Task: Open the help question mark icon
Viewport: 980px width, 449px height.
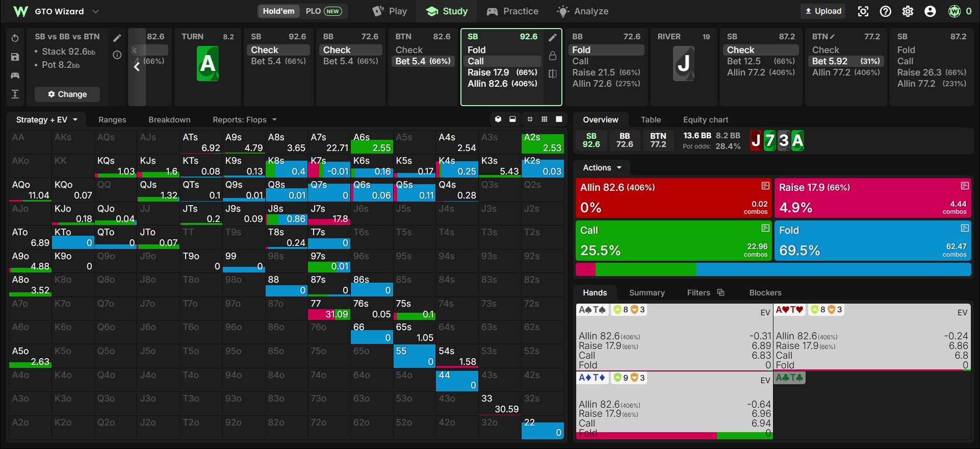Action: click(886, 11)
